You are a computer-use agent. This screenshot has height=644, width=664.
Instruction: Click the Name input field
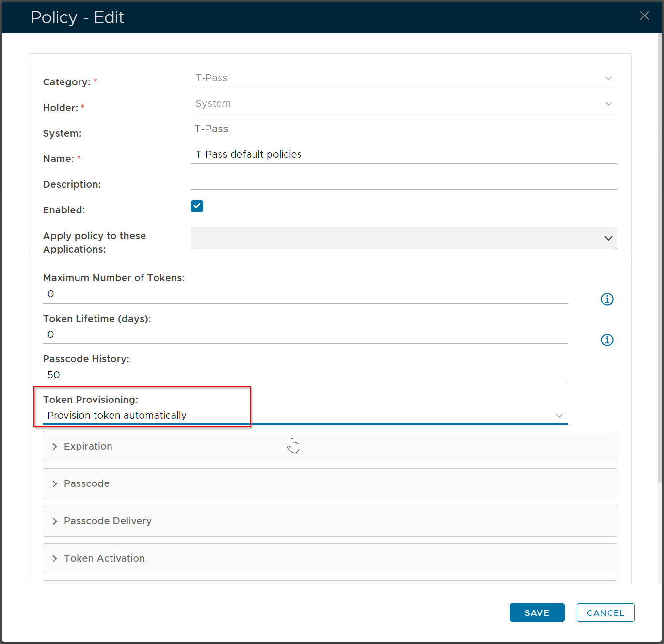coord(404,155)
